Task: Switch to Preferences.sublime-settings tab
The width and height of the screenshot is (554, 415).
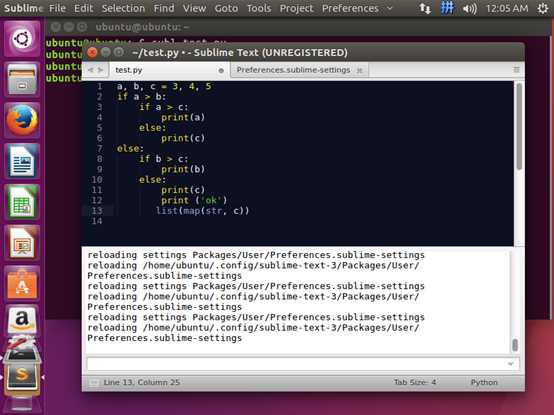Action: [299, 70]
